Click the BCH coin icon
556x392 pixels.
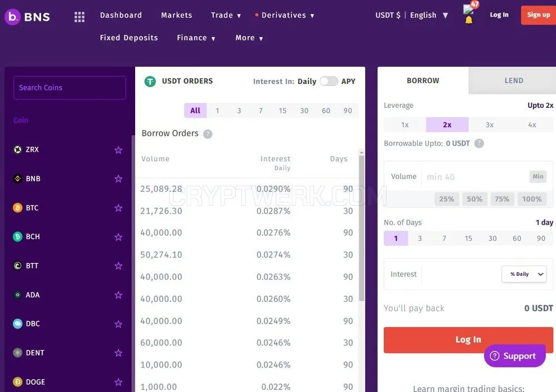coord(17,237)
